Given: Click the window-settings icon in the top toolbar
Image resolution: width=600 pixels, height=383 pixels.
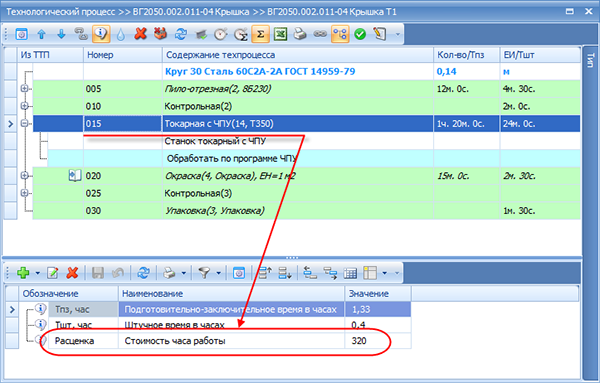Looking at the screenshot, I should click(21, 34).
